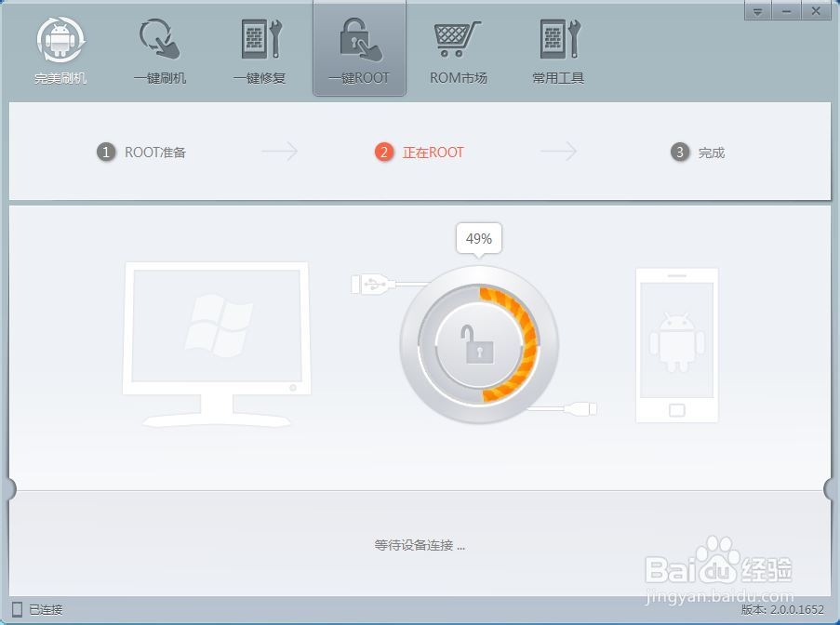Open the 一键刷机 flashing tool

click(x=160, y=42)
